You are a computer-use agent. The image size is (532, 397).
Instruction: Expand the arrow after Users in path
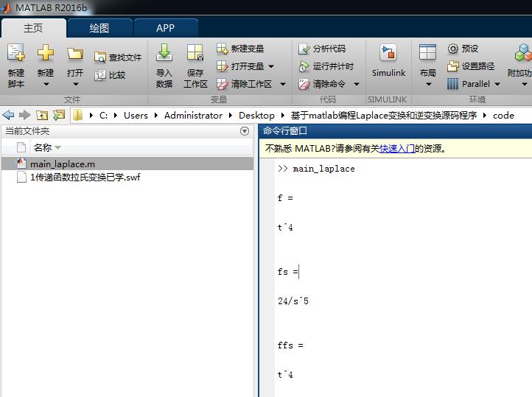click(x=155, y=116)
